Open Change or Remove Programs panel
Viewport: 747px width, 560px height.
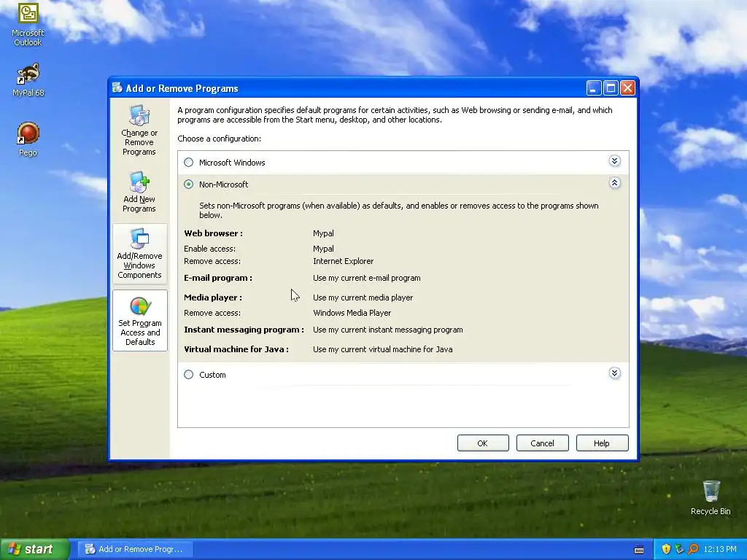(x=139, y=131)
